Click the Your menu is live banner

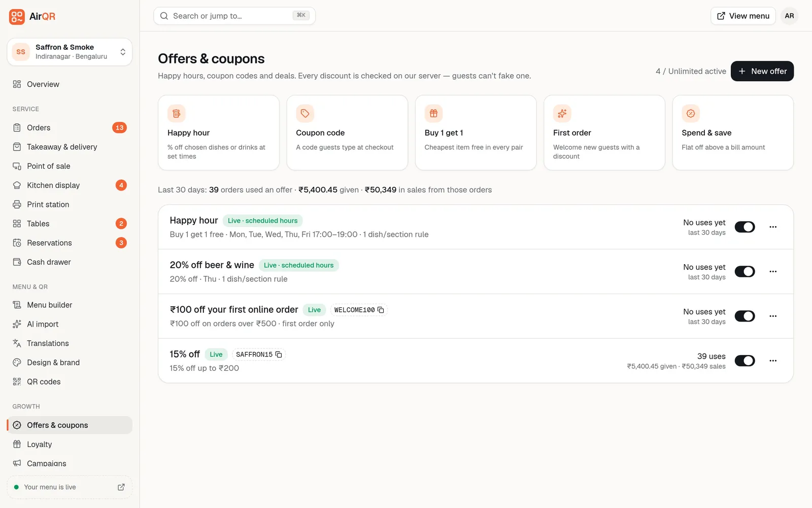coord(70,487)
